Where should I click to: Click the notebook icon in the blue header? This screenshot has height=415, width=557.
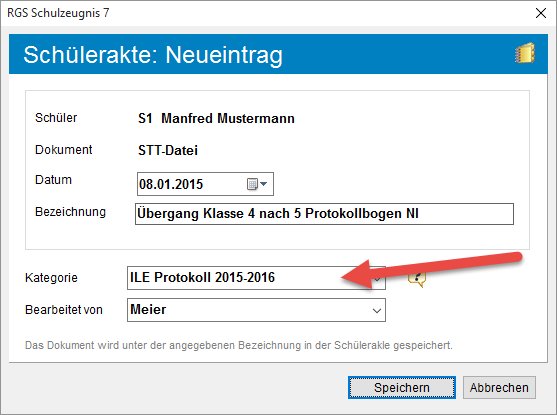(x=525, y=53)
